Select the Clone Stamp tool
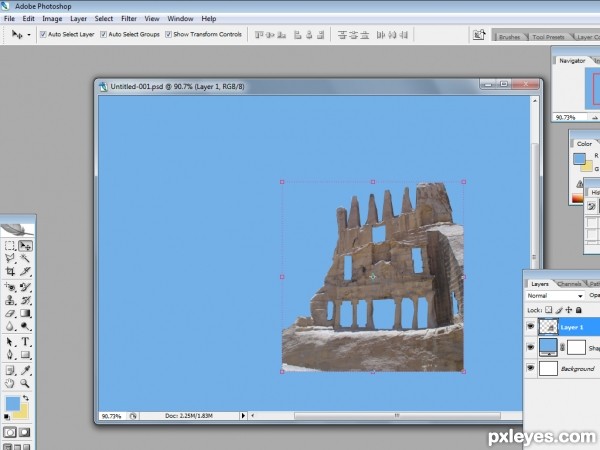 [10, 300]
